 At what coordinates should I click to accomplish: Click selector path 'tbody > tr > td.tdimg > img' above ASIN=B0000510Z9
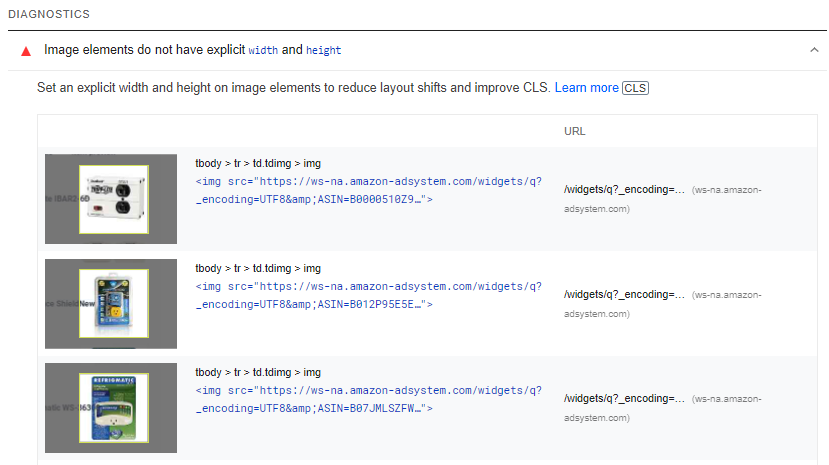[258, 163]
